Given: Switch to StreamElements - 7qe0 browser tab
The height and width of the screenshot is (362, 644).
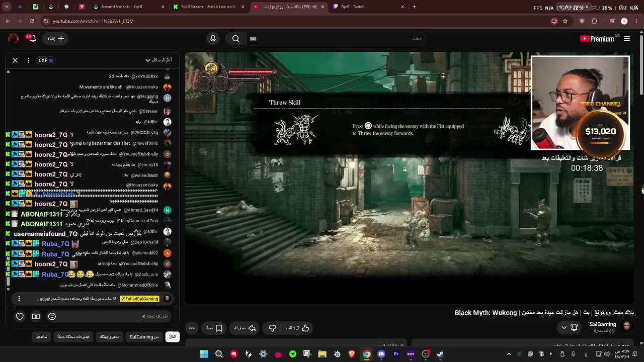Looking at the screenshot, I should 128,7.
